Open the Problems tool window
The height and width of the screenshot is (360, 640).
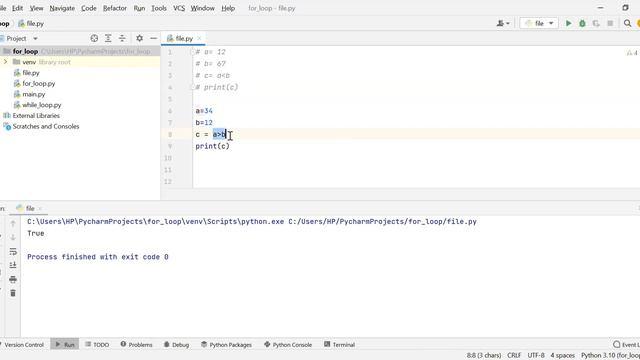tap(136, 344)
